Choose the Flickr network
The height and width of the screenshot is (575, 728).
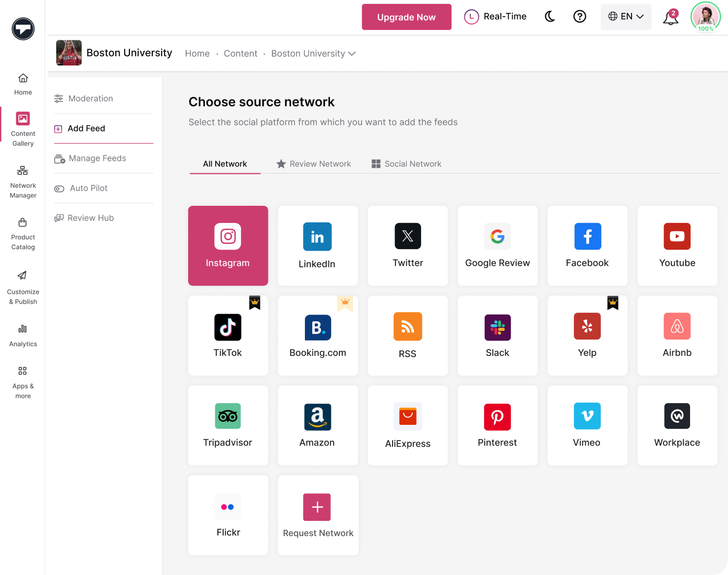tap(228, 515)
